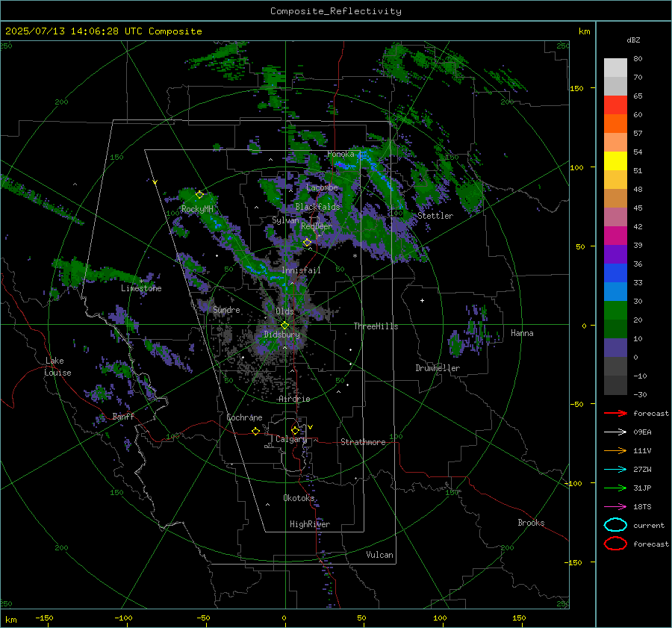Pick the top light gray swatch at 80 dBZ
The height and width of the screenshot is (628, 672).
(615, 68)
